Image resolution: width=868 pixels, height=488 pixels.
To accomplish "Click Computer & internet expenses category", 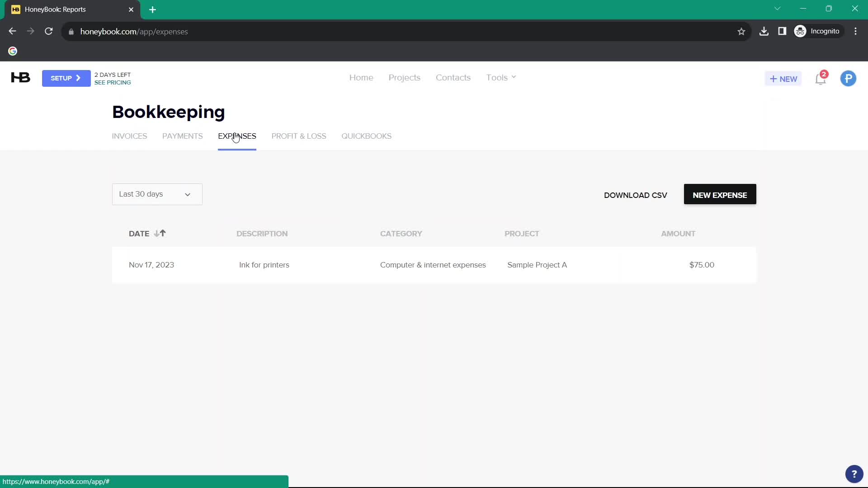I will 433,265.
